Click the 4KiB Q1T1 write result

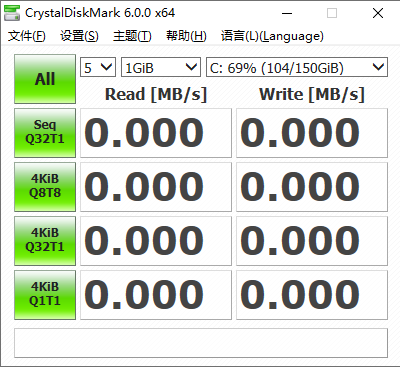coord(312,295)
